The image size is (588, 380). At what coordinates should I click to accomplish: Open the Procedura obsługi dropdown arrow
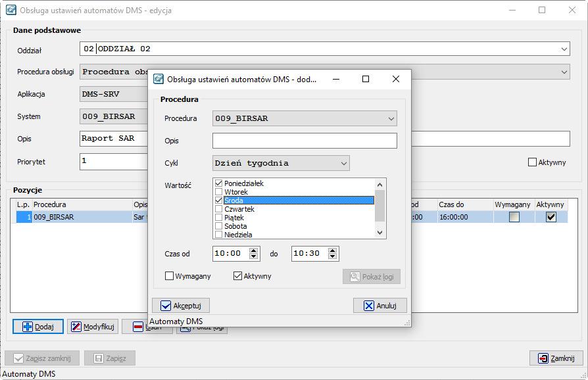tap(564, 72)
